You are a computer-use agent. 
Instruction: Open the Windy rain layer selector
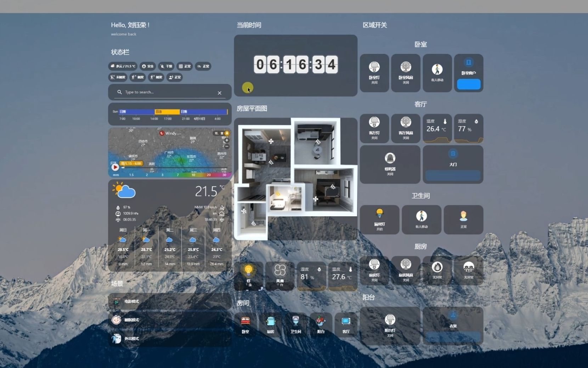[221, 133]
